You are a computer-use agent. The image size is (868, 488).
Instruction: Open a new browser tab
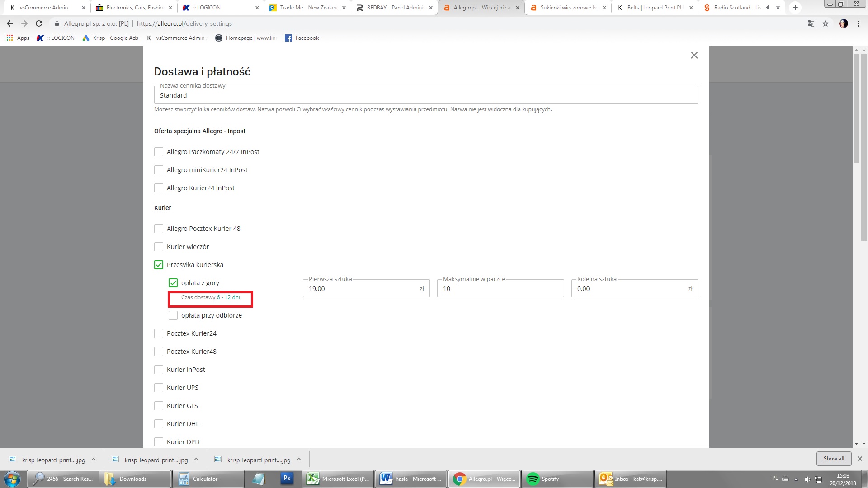click(x=795, y=8)
